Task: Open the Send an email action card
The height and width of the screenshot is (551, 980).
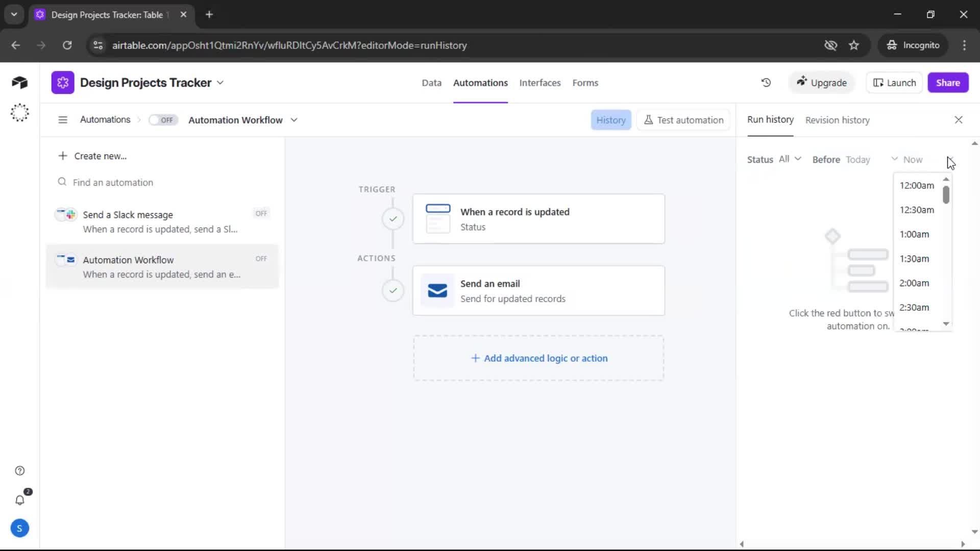Action: tap(538, 291)
